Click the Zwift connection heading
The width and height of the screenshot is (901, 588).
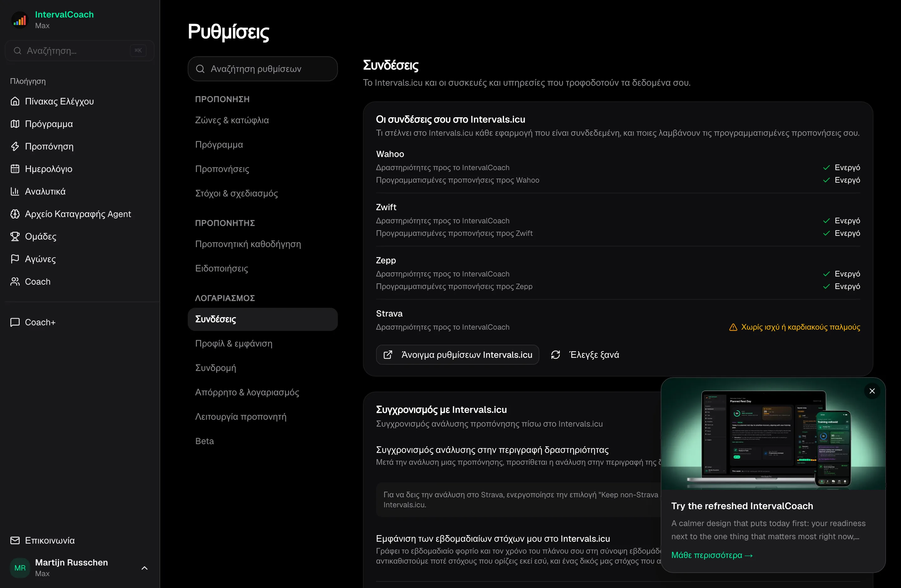point(386,207)
